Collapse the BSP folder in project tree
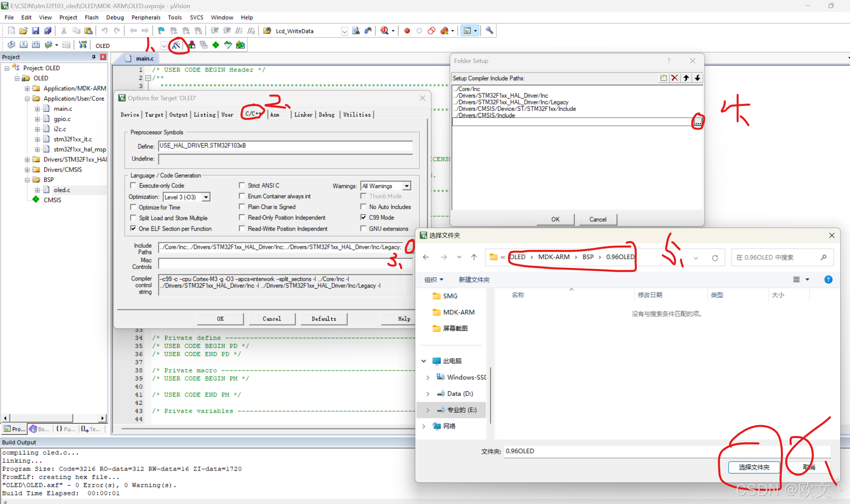Viewport: 850px width, 504px height. point(27,180)
